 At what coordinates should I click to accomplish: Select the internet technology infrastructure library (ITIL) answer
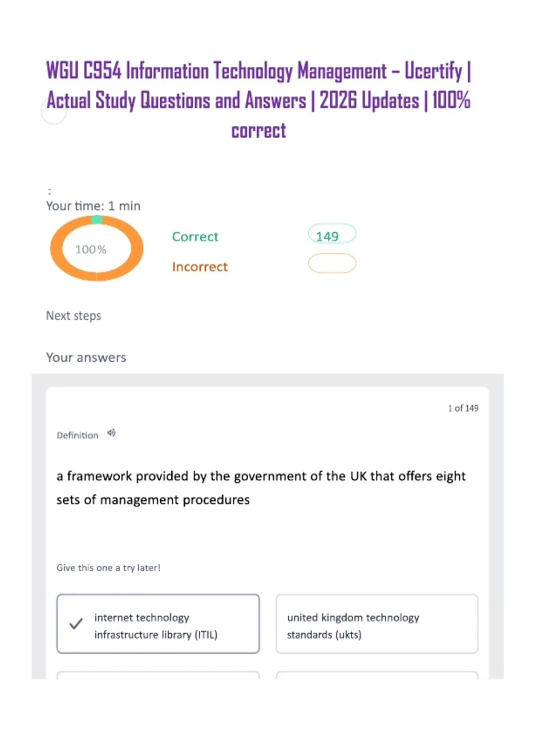158,623
